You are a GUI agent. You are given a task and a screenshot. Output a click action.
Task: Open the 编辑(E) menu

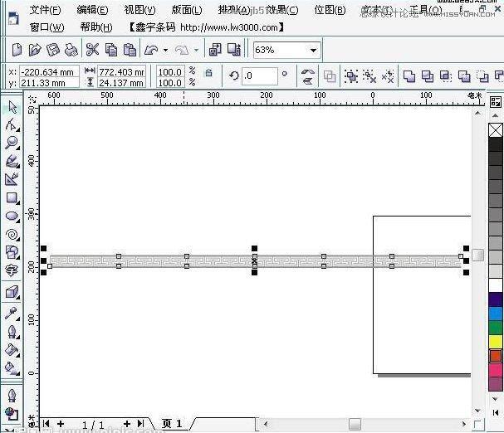click(92, 10)
